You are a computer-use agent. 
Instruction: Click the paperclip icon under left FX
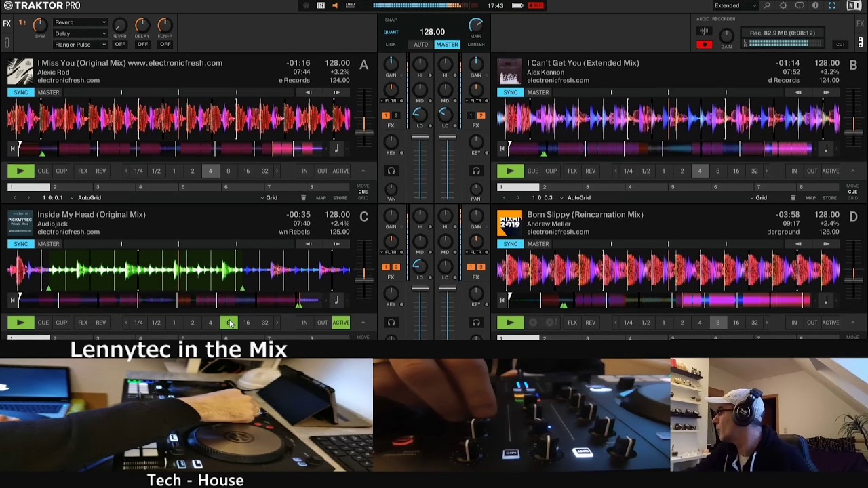click(x=7, y=43)
